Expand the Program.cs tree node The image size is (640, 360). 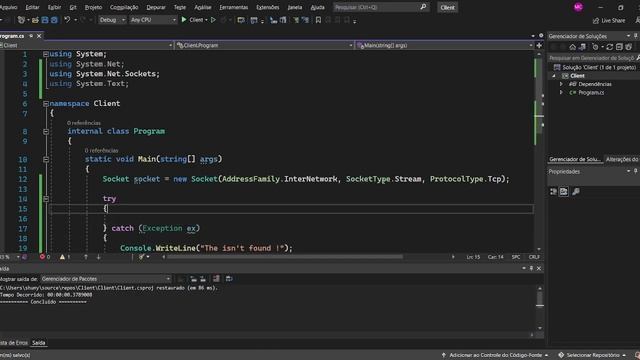coord(561,93)
